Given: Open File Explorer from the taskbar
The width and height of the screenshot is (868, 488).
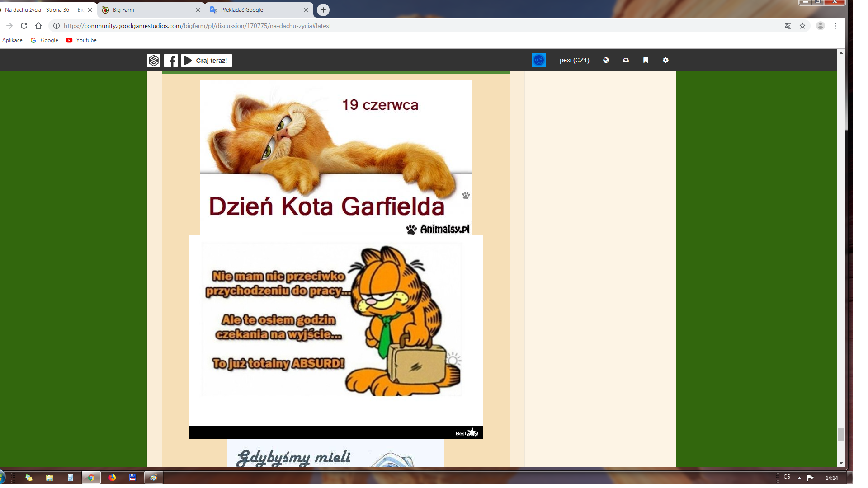Looking at the screenshot, I should (x=50, y=478).
